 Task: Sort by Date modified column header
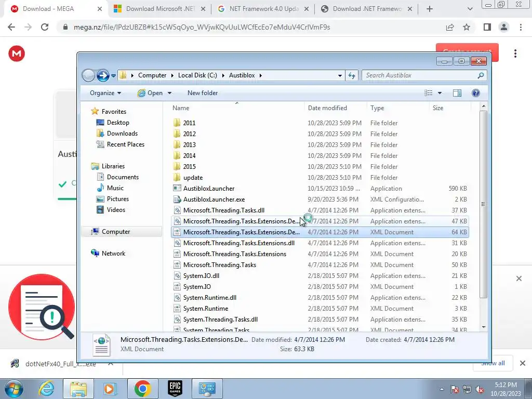tap(335, 108)
